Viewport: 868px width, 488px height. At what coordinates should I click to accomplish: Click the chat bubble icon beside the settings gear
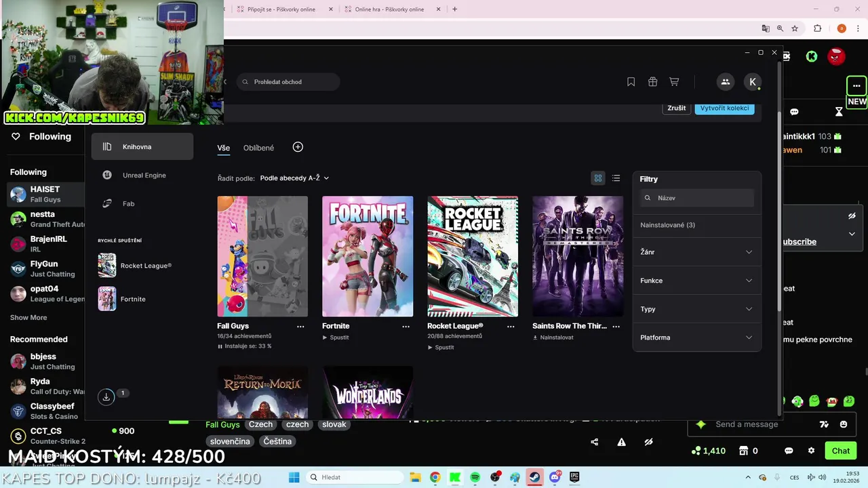pos(789,451)
